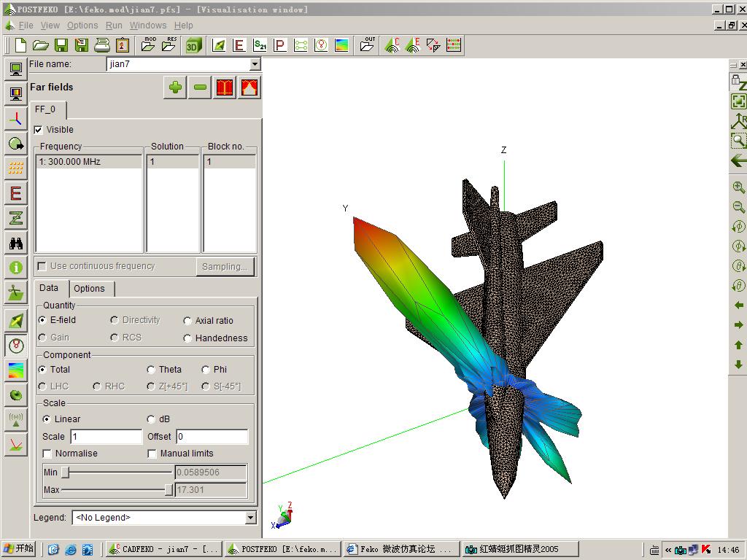
Task: Open the Help menu
Action: tap(183, 26)
